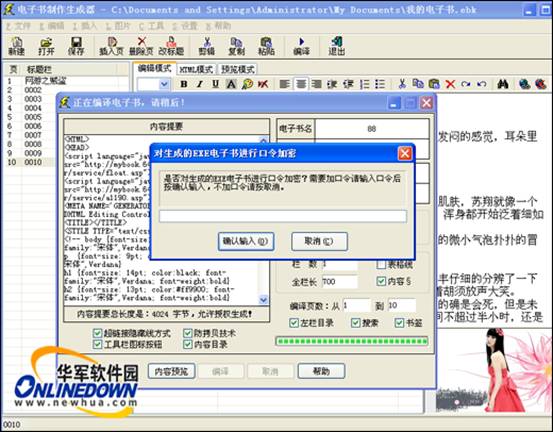Switch to the HTML模式 tab
This screenshot has height=432, width=553.
point(196,69)
